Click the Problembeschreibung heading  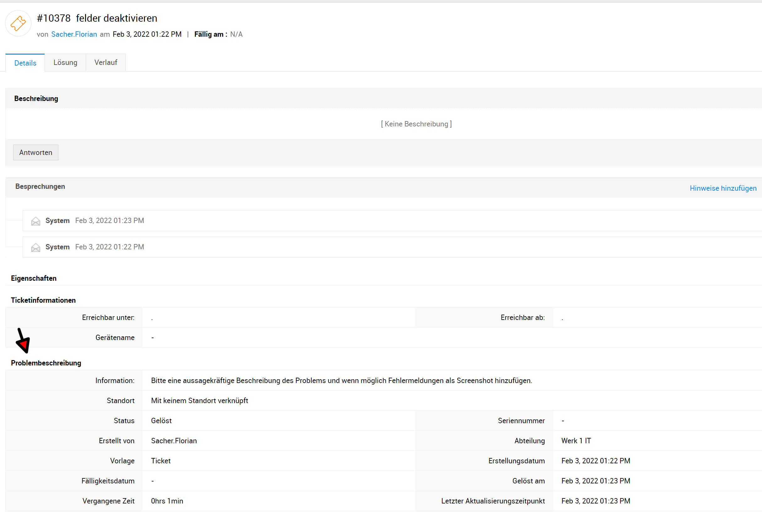46,363
